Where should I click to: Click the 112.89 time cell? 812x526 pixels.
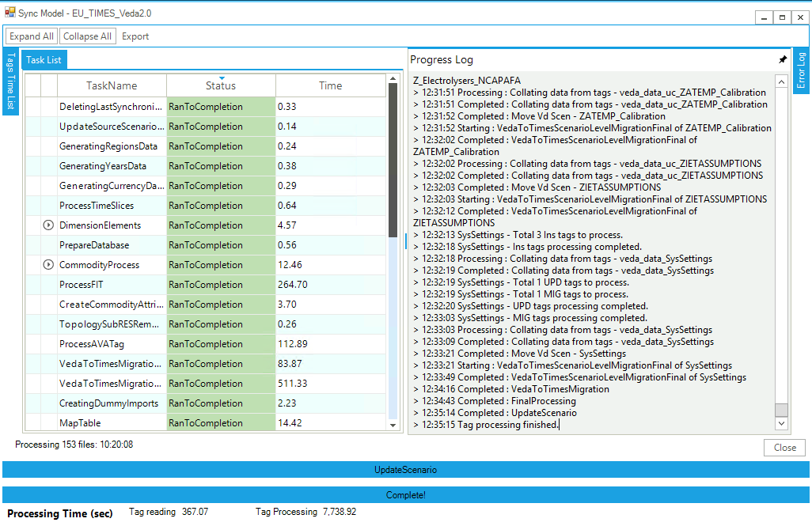(x=330, y=344)
